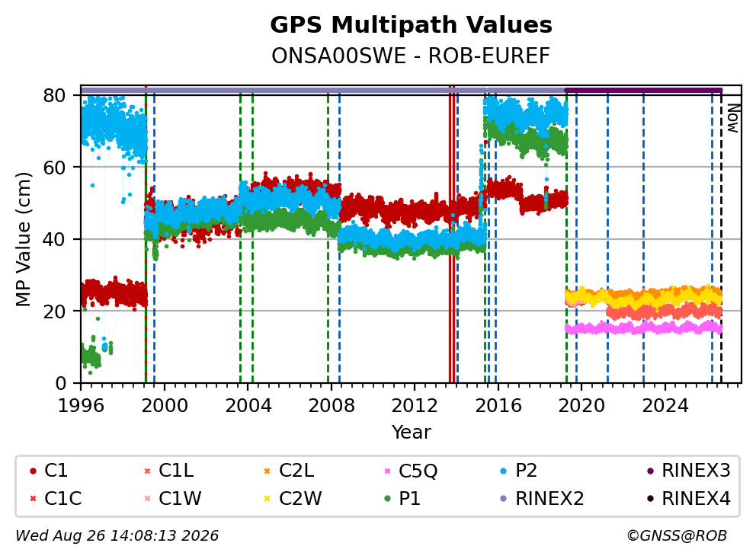
Task: Select the RINEX2 legend entry
Action: pyautogui.click(x=542, y=498)
